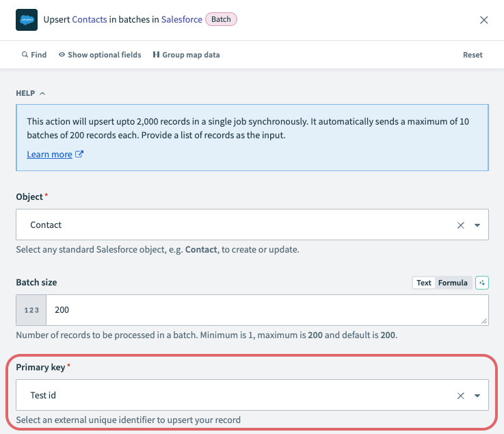
Task: Switch Batch size to Text mode
Action: click(x=424, y=283)
